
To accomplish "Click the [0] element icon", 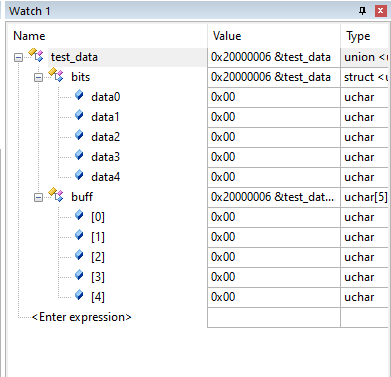I will pos(79,215).
